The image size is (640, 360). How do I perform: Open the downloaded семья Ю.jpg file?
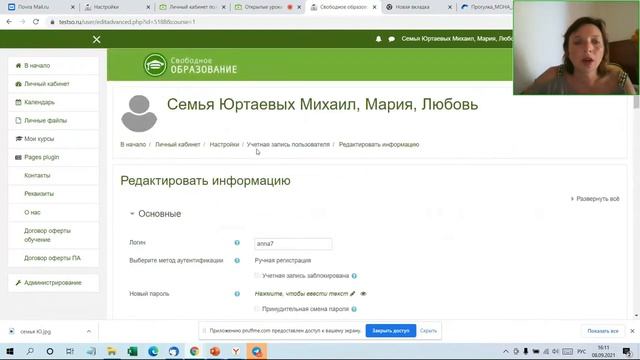pyautogui.click(x=36, y=331)
